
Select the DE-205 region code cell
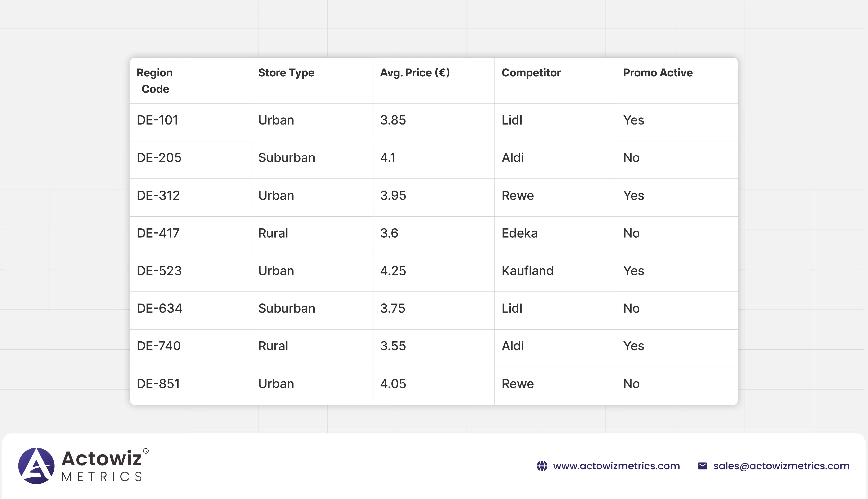159,158
